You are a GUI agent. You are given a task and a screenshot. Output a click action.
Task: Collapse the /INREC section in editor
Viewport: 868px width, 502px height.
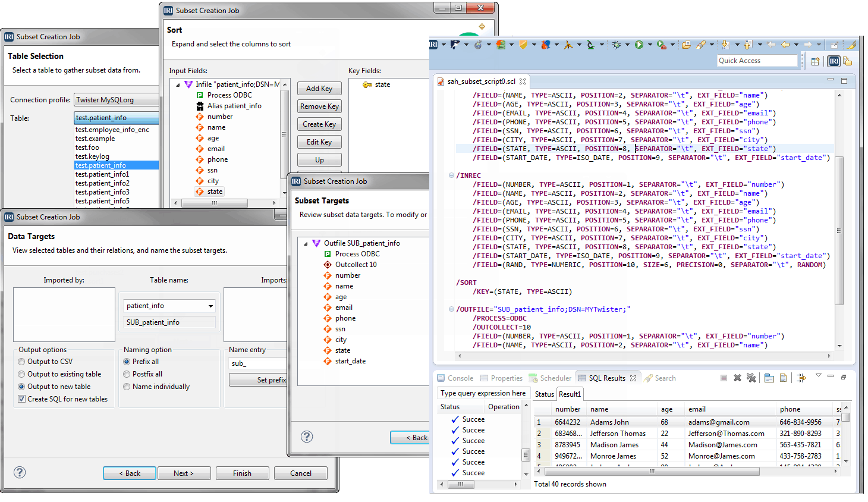pos(451,175)
